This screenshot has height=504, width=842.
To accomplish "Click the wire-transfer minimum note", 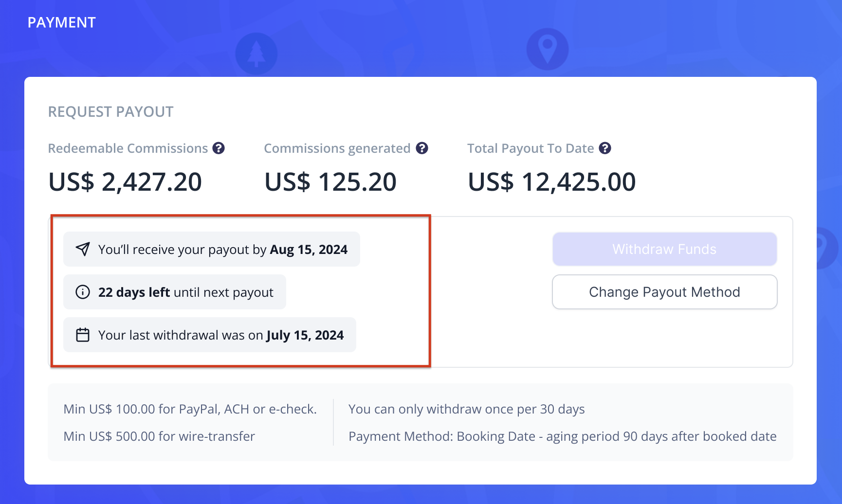I will 159,436.
